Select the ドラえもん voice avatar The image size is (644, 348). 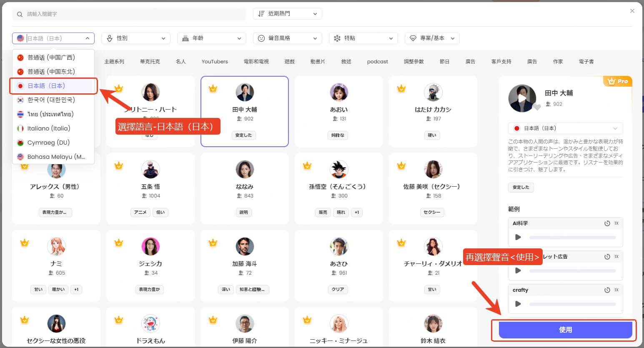(150, 324)
